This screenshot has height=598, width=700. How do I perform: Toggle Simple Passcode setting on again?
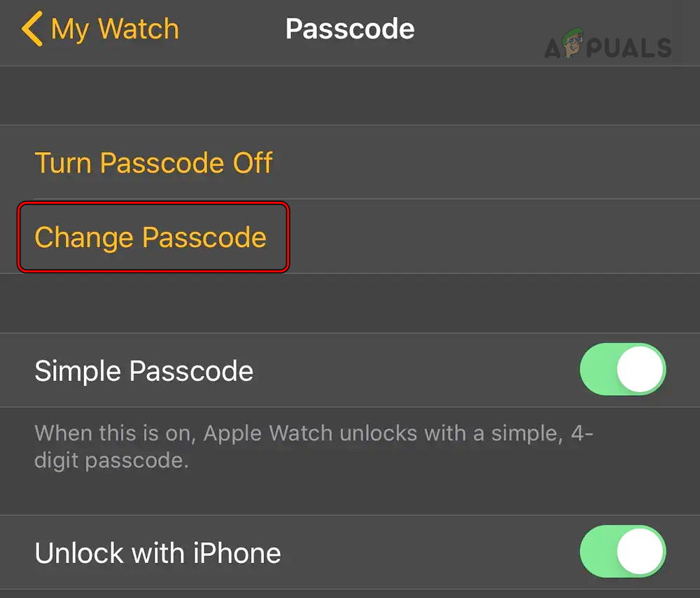pos(622,370)
